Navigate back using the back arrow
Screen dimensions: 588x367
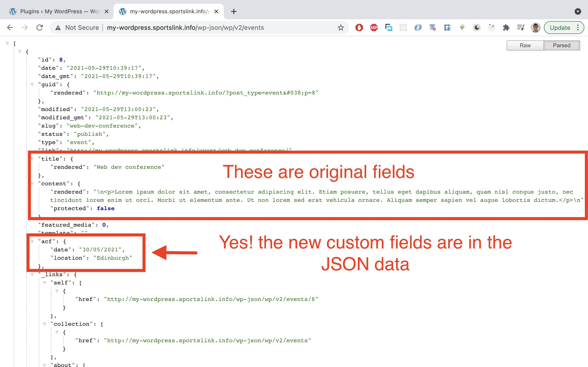(10, 28)
